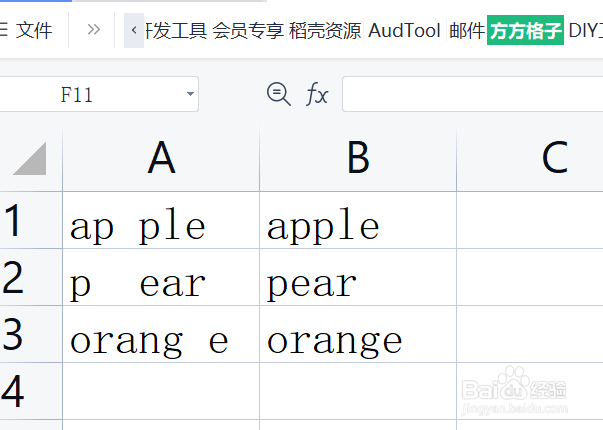Image resolution: width=603 pixels, height=430 pixels.
Task: Click the tab strip left arrow
Action: [x=134, y=30]
